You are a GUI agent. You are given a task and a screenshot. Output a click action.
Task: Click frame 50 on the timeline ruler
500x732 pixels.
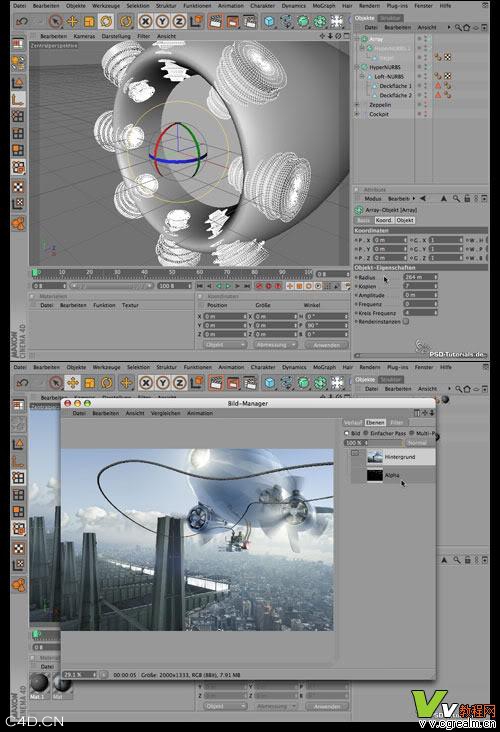click(172, 272)
